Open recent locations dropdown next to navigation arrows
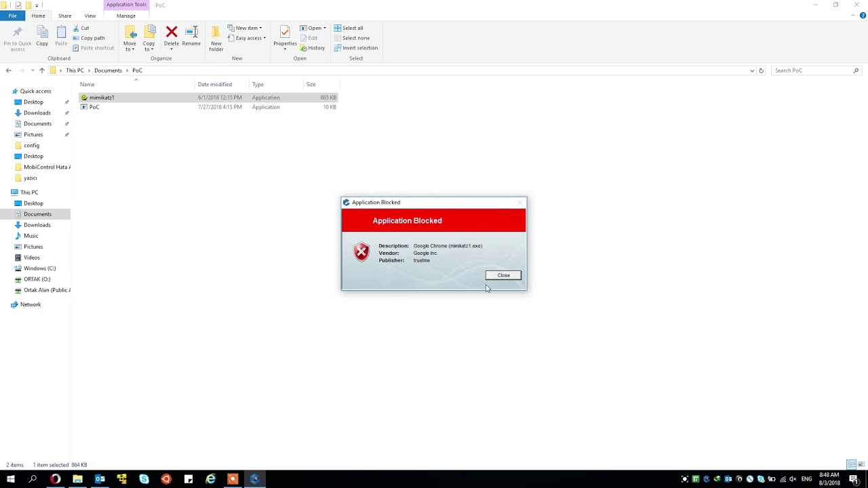Viewport: 868px width, 488px height. pyautogui.click(x=32, y=70)
